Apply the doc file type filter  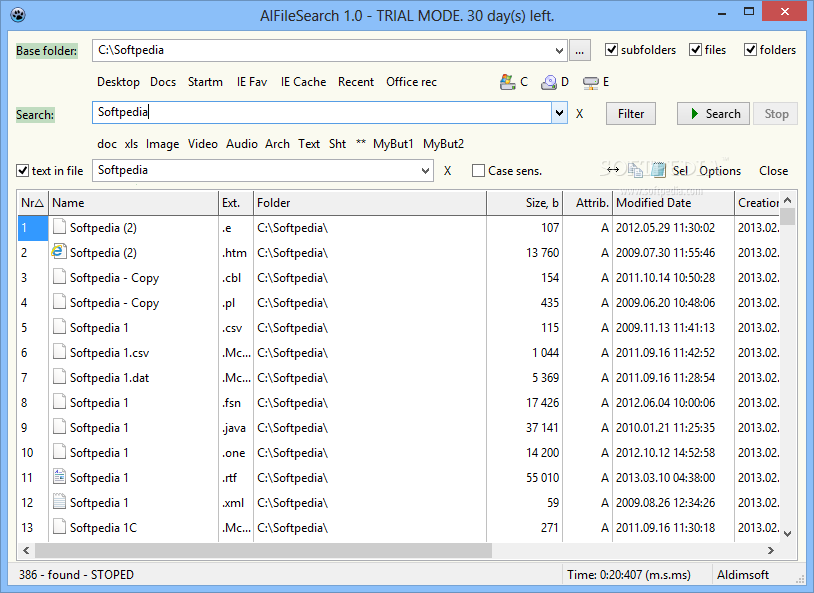(106, 144)
